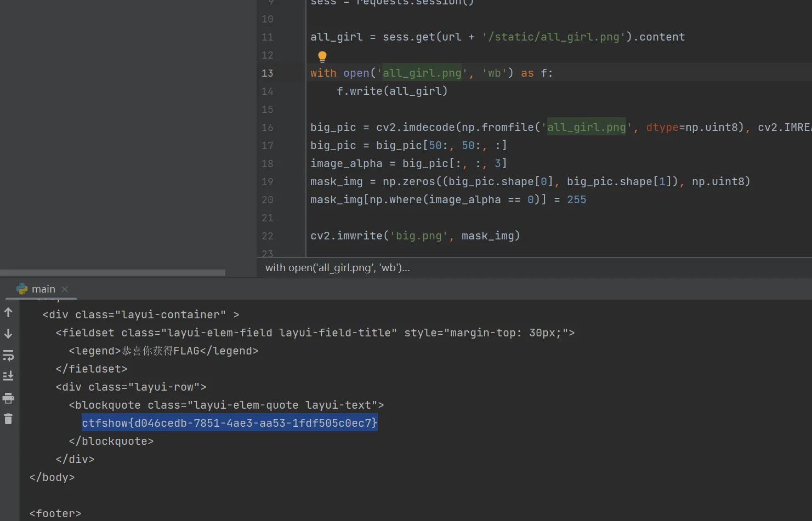
Task: Click the mask_img np.zeros code line
Action: [530, 182]
